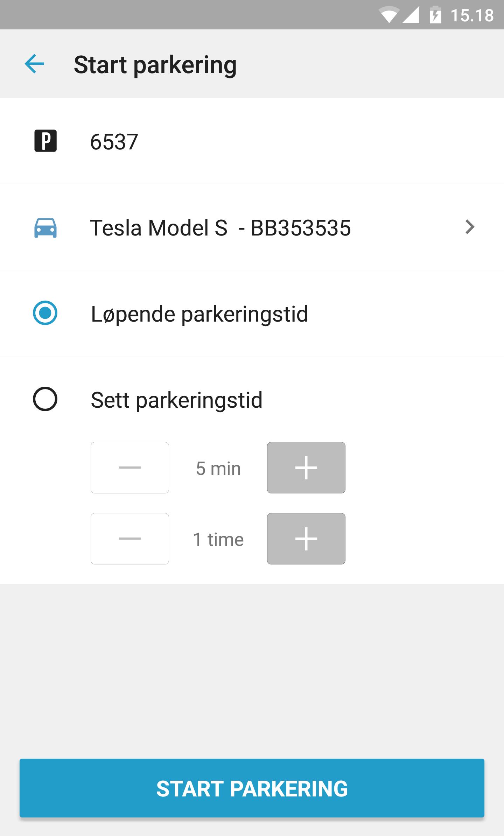Screen dimensions: 504x836
Task: Tap the Sett parkeringstid label
Action: coord(176,400)
